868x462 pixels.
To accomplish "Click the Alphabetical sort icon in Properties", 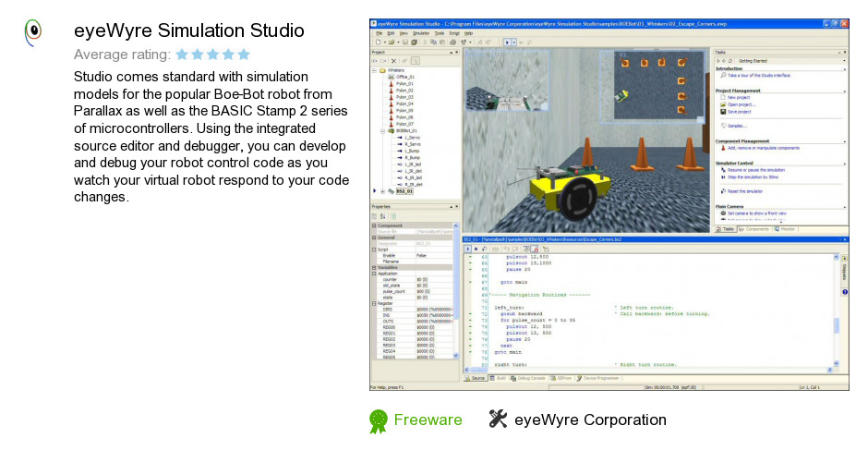I will [x=382, y=216].
